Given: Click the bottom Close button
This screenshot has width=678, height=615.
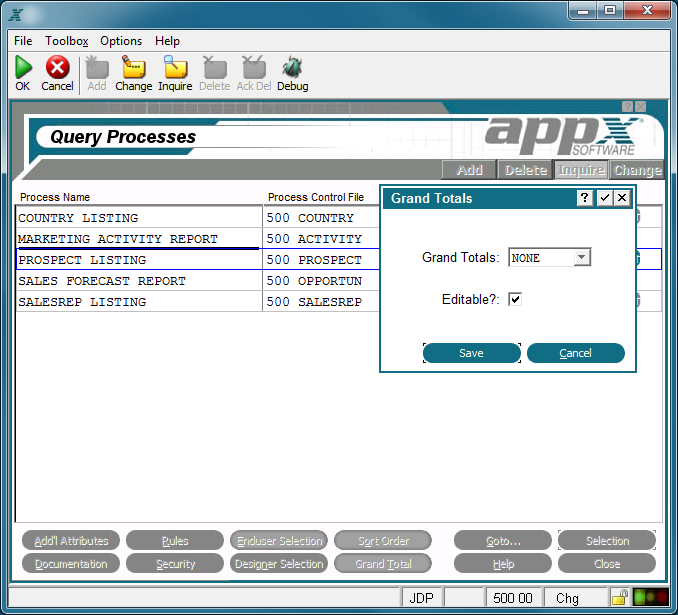Looking at the screenshot, I should pyautogui.click(x=607, y=564).
